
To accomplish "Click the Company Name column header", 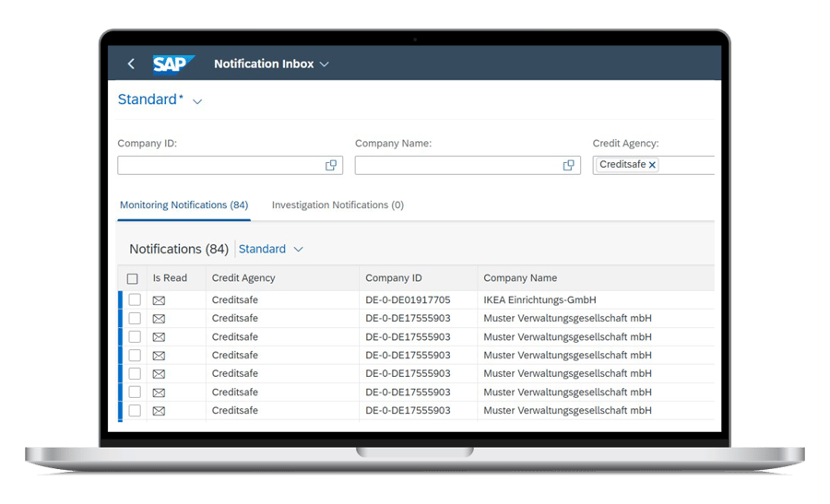I will point(520,278).
